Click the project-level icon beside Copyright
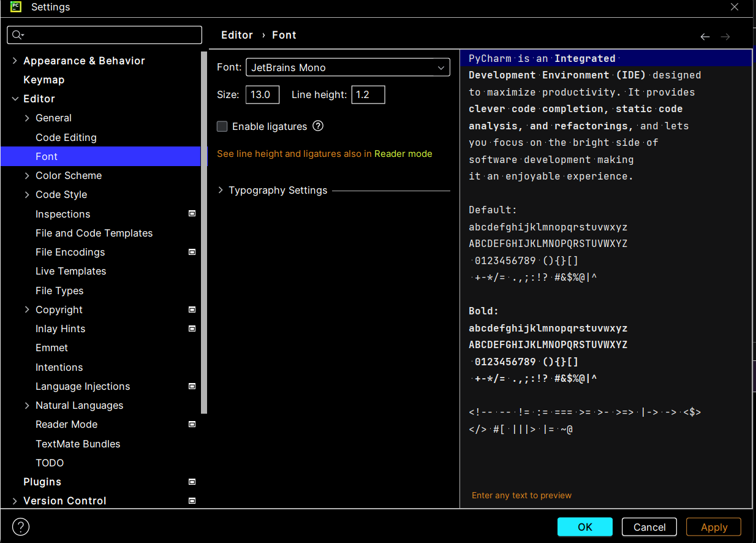Screen dimensions: 756x543 pyautogui.click(x=192, y=309)
